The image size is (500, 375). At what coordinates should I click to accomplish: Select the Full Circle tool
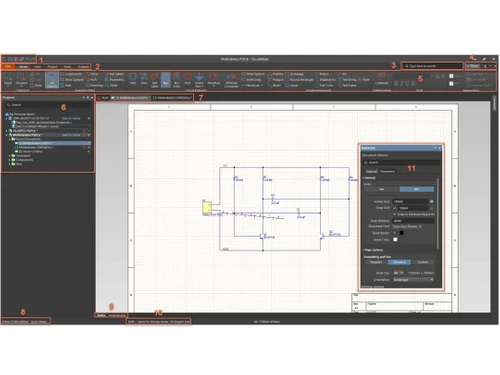[x=324, y=85]
